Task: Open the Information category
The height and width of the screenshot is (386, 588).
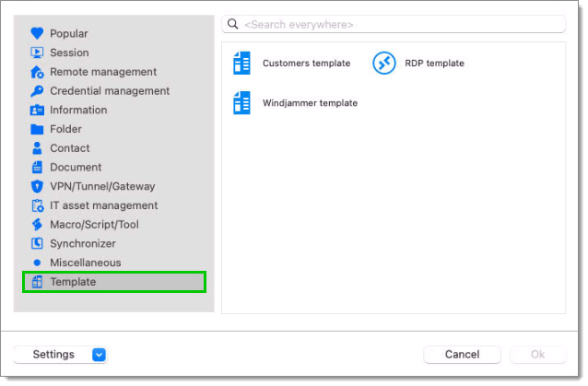Action: [78, 111]
